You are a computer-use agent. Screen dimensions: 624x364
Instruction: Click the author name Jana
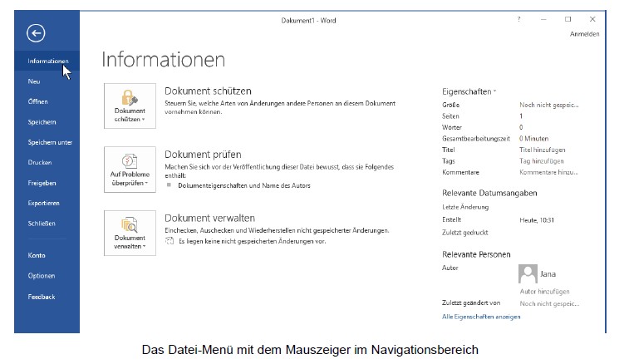coord(548,274)
